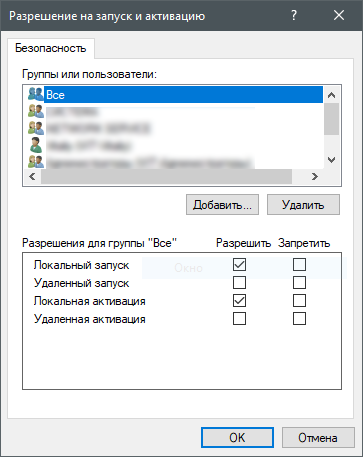
Task: Click the third group icon in list
Action: (x=36, y=128)
